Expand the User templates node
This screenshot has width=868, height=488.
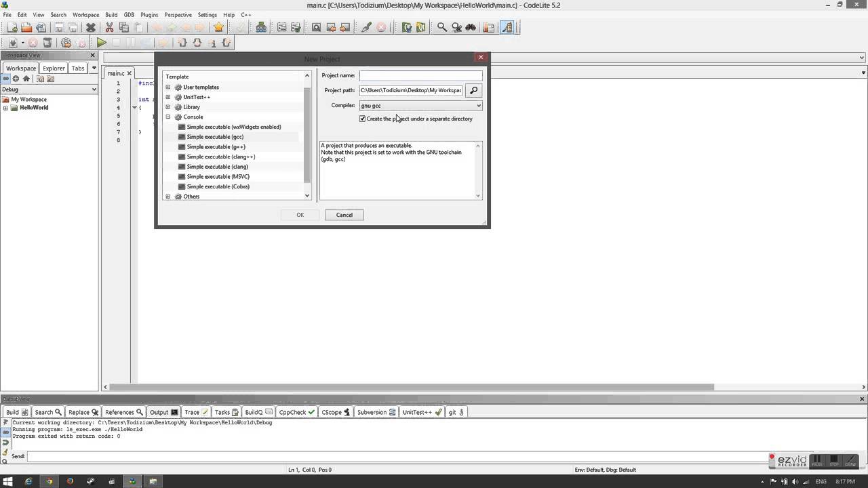tap(168, 87)
